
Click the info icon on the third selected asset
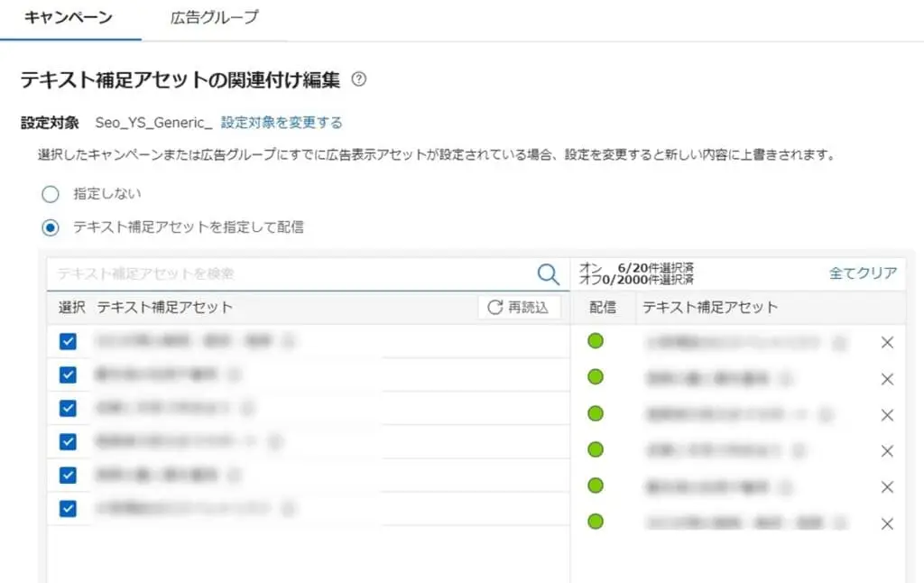[249, 406]
